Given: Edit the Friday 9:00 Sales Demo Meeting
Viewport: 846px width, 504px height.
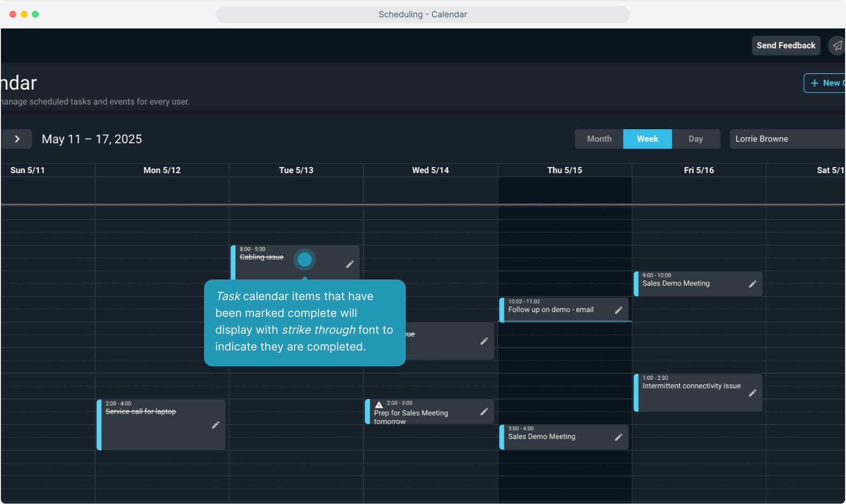Looking at the screenshot, I should coord(752,284).
